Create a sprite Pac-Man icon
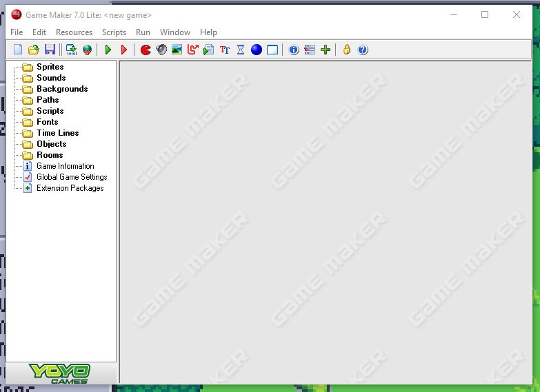This screenshot has height=392, width=540. 146,50
